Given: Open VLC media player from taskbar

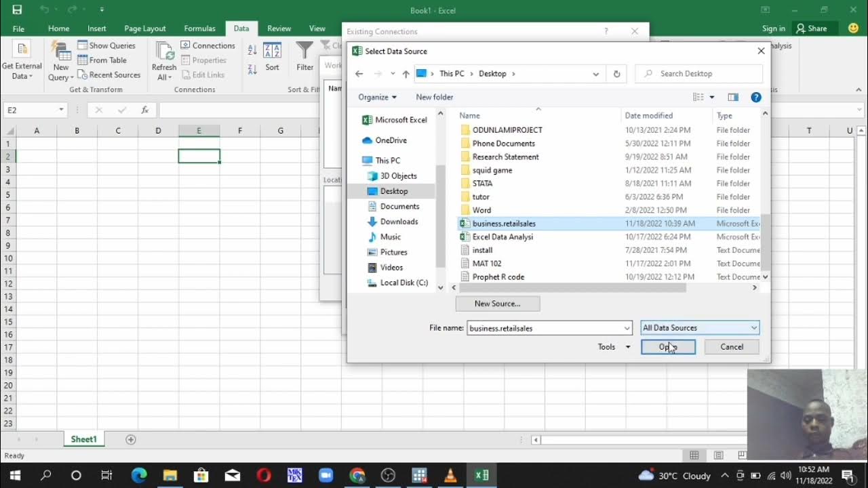Looking at the screenshot, I should coord(450,475).
